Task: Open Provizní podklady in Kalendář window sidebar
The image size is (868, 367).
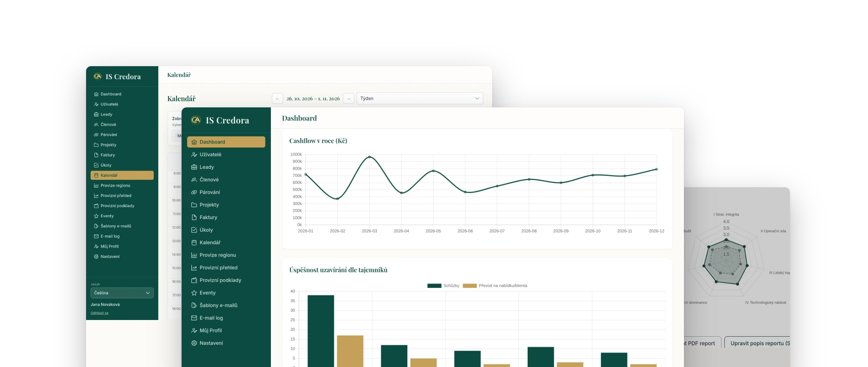Action: click(122, 206)
